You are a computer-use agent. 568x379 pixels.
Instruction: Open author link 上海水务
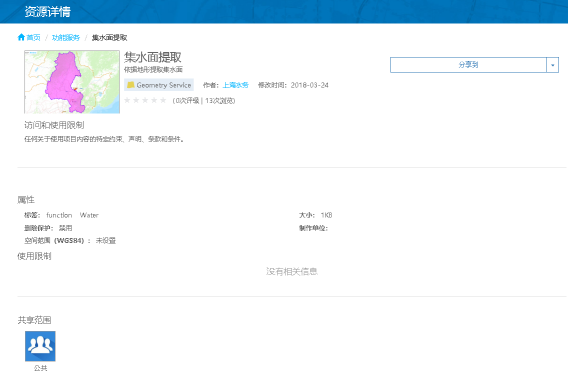(235, 85)
